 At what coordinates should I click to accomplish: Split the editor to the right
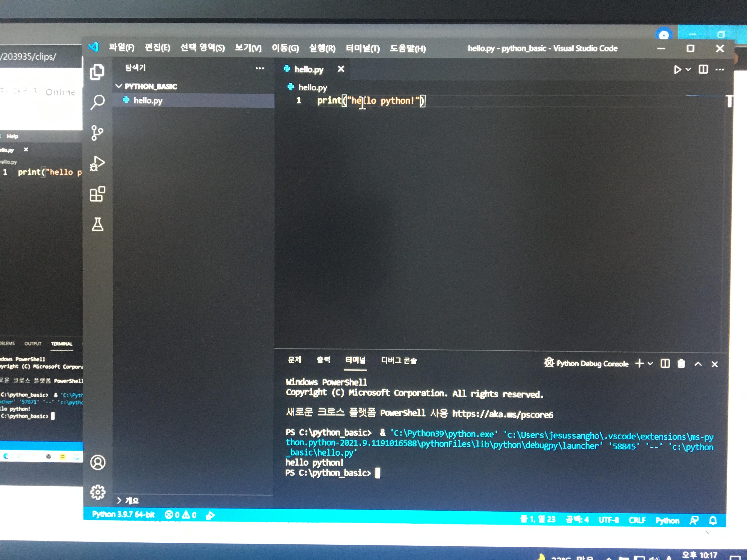click(703, 69)
